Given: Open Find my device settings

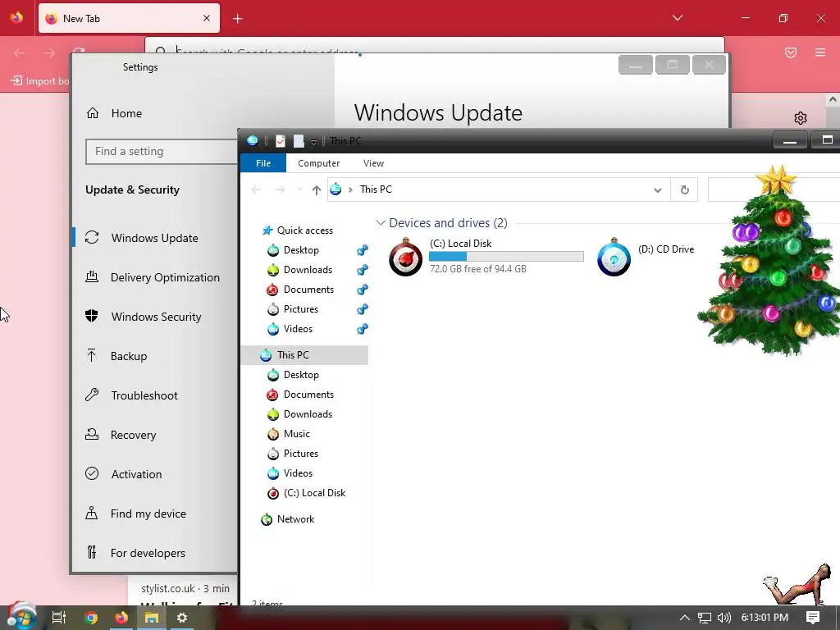Looking at the screenshot, I should click(x=148, y=514).
